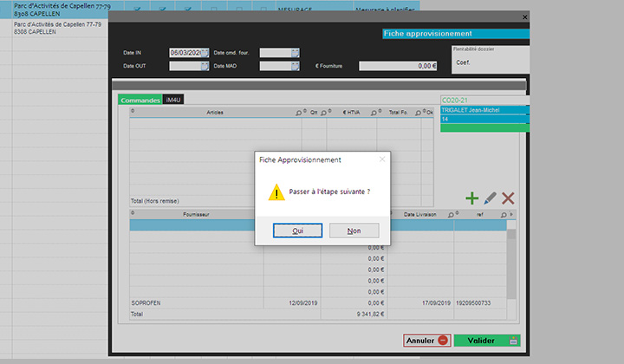Confirm with the Oui button
624x364 pixels.
coord(297,231)
